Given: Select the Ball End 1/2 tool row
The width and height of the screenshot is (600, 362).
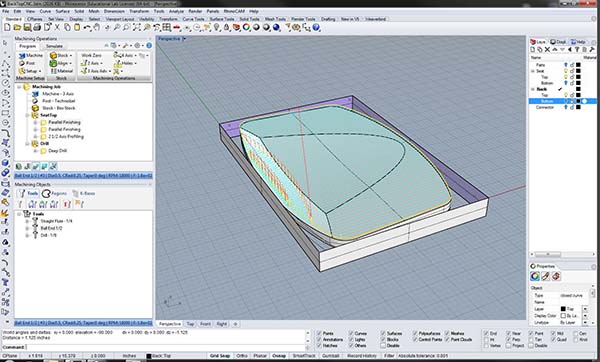Looking at the screenshot, I should 51,228.
